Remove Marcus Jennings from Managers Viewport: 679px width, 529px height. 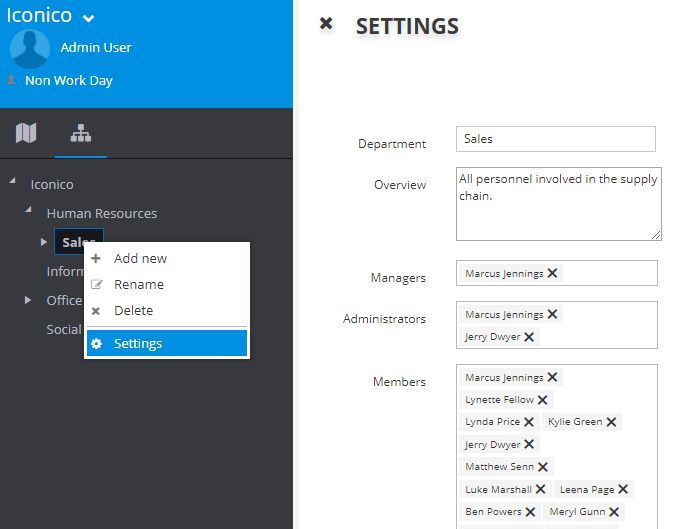coord(553,273)
